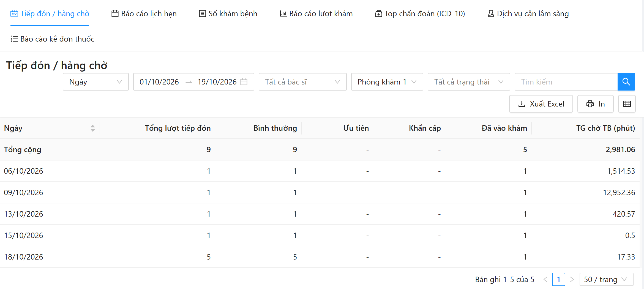Switch to Báo cáo lịch hẹn tab
Viewport: 644px width, 289px height.
[x=144, y=13]
